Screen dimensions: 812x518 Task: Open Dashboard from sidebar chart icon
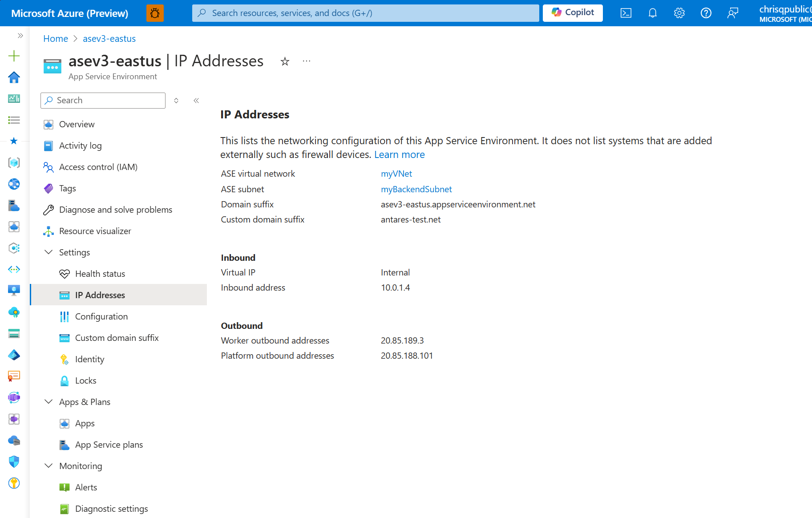pos(14,98)
